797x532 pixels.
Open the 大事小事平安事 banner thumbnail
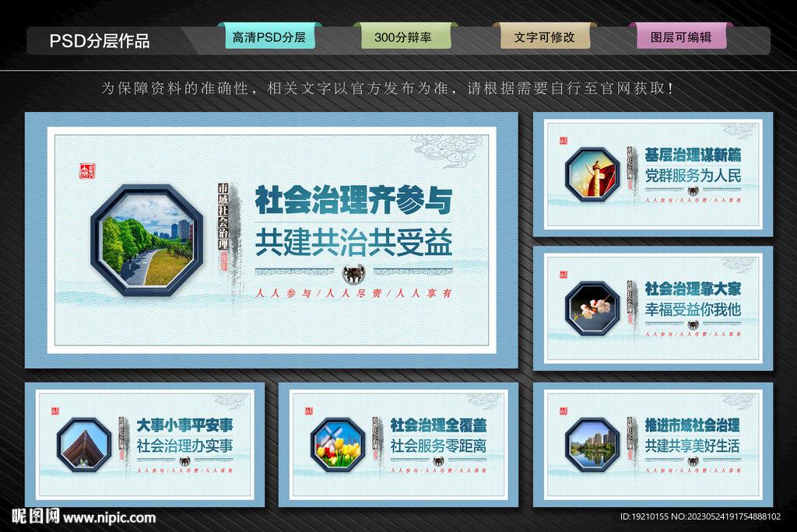point(145,445)
